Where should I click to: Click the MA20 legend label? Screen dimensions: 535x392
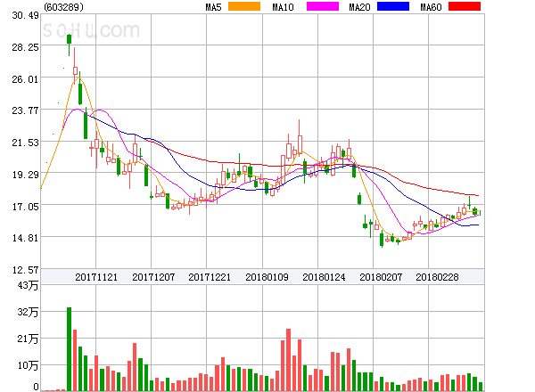pyautogui.click(x=359, y=7)
